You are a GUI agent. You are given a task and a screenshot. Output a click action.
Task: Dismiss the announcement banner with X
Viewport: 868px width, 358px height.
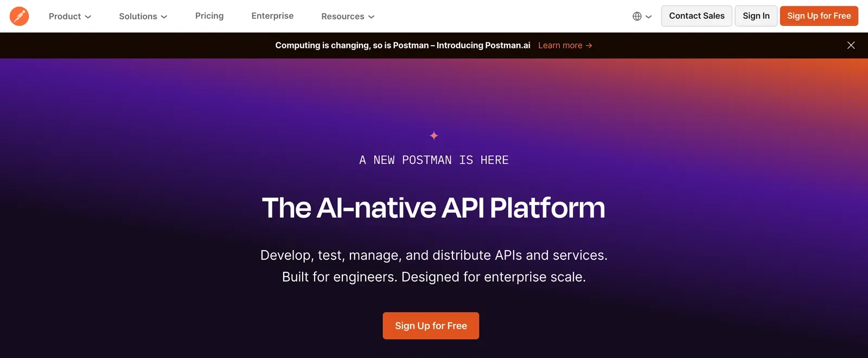[x=851, y=46]
